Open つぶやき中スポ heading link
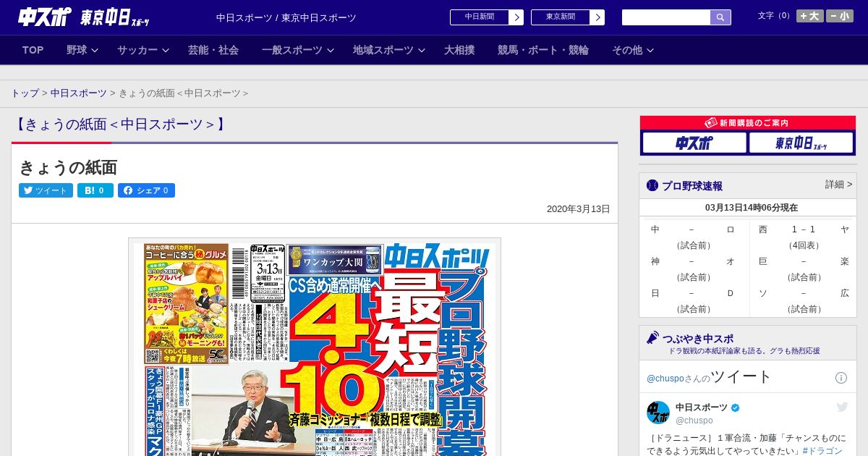The height and width of the screenshot is (456, 868). pos(698,338)
